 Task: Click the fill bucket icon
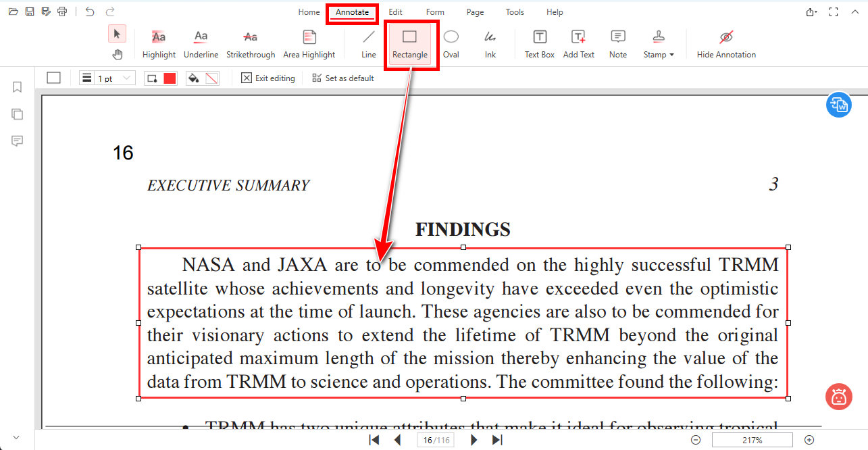tap(194, 78)
